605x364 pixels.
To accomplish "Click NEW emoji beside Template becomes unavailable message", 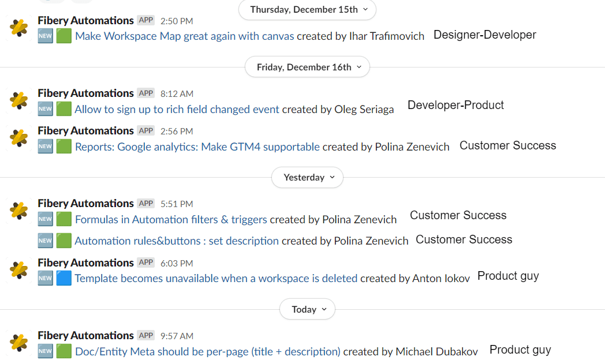I will [46, 279].
